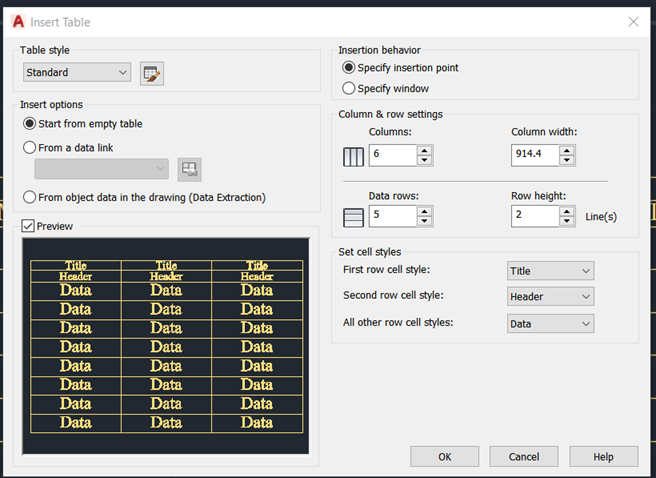Click the data rows icon
The image size is (656, 478).
353,217
